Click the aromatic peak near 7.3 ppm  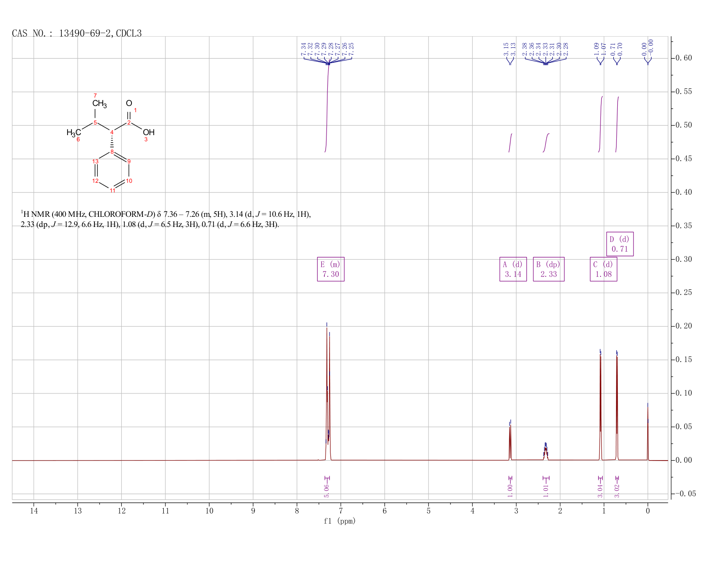click(328, 393)
